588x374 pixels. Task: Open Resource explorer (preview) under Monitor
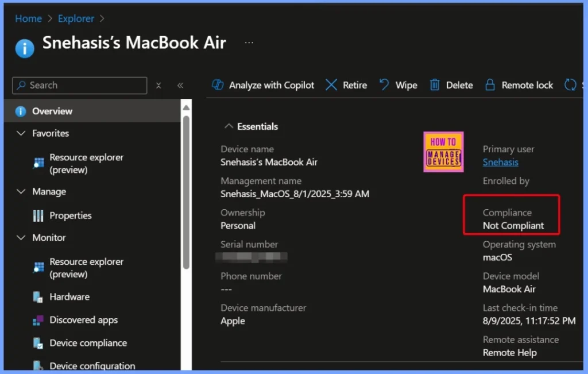click(x=87, y=268)
